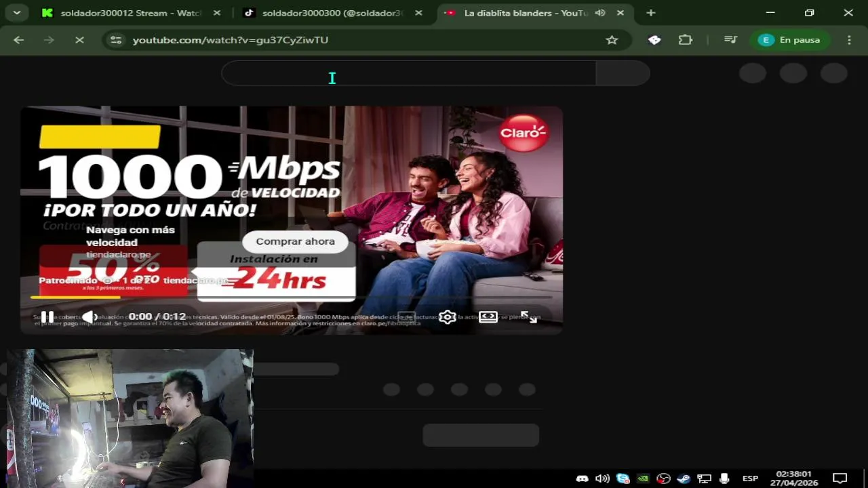Viewport: 868px width, 488px height.
Task: Open Discord from the system tray
Action: click(582, 479)
